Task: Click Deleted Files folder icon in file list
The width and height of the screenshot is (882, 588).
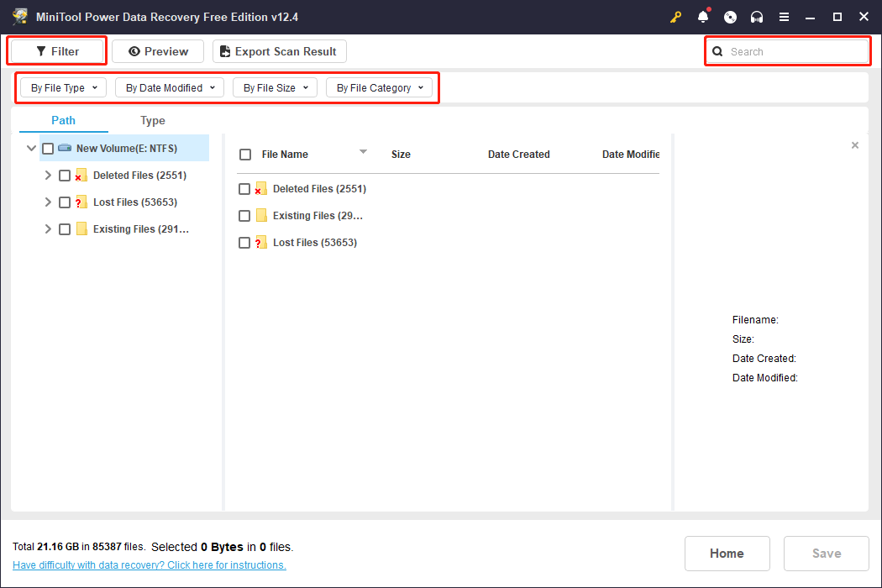Action: tap(261, 188)
